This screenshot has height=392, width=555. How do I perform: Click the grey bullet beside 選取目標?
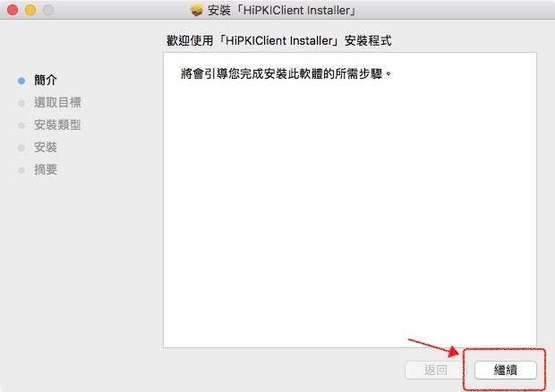click(x=21, y=103)
